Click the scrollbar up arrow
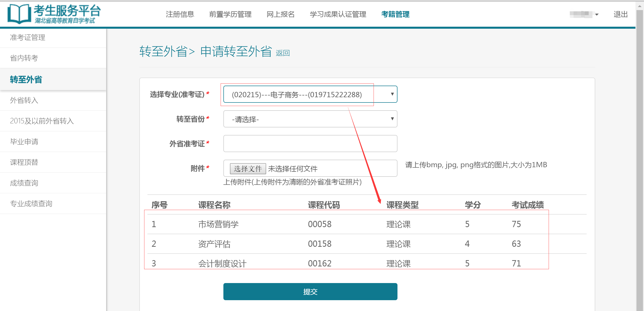Screen dimensions: 644x311 [x=639, y=6]
